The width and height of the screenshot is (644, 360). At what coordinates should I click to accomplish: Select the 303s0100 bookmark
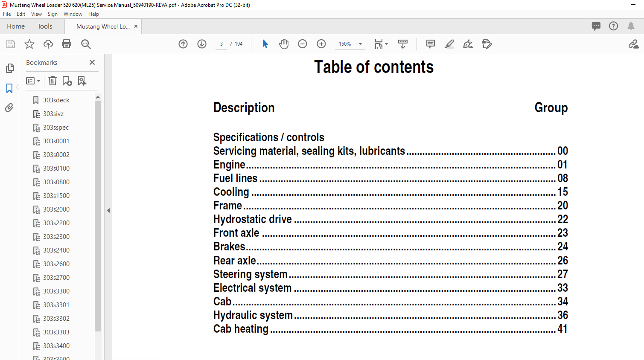tap(56, 168)
